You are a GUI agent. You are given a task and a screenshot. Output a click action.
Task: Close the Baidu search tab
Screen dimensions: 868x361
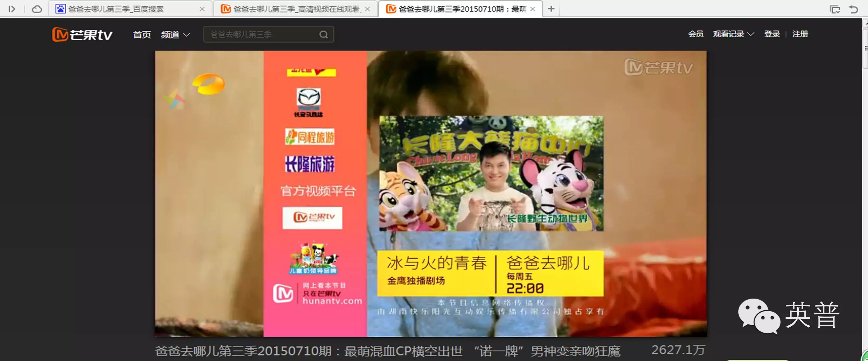(x=202, y=9)
